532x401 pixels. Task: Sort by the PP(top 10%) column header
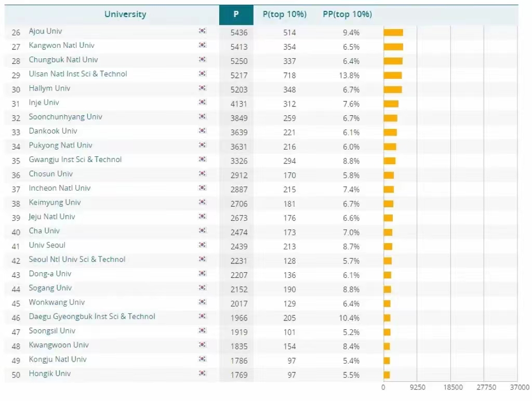[347, 14]
